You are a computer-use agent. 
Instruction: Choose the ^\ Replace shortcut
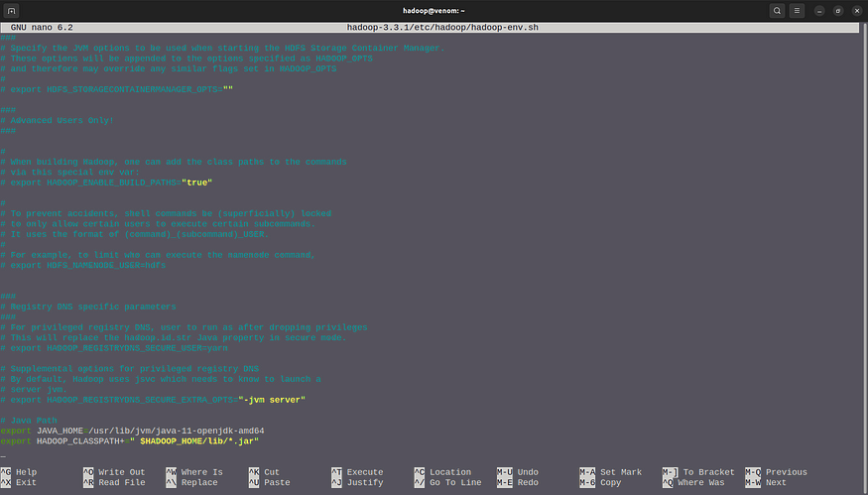[x=191, y=483]
